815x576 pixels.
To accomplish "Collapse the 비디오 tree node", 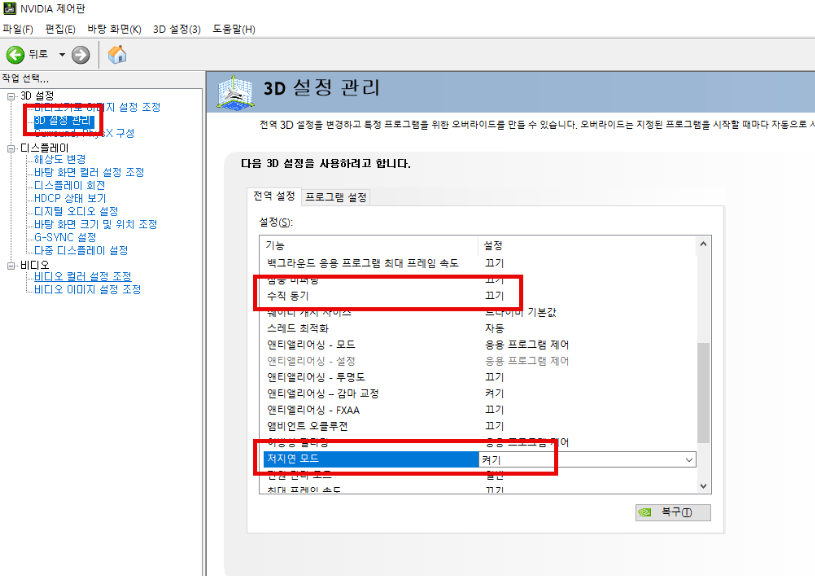I will pyautogui.click(x=11, y=266).
